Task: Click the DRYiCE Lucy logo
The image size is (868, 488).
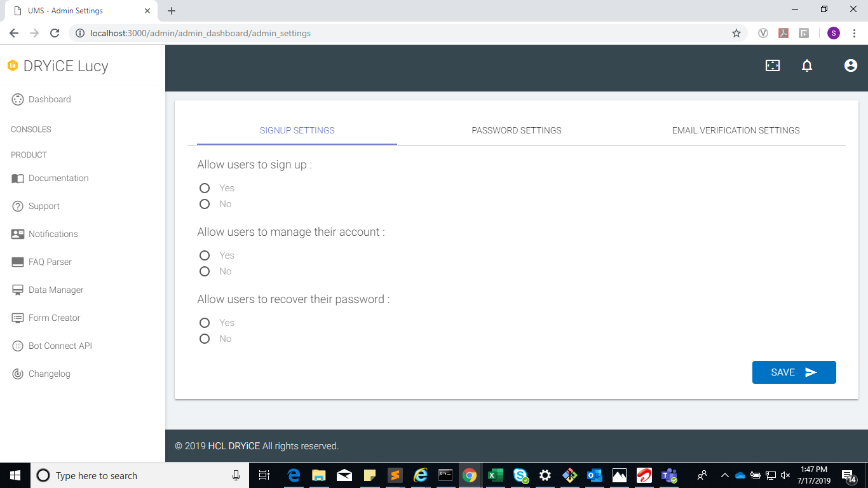Action: (58, 66)
